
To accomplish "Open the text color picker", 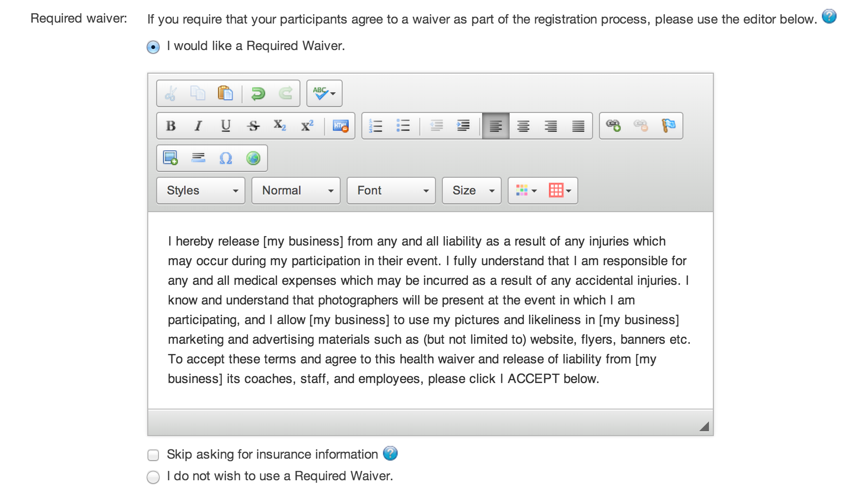I will point(526,191).
